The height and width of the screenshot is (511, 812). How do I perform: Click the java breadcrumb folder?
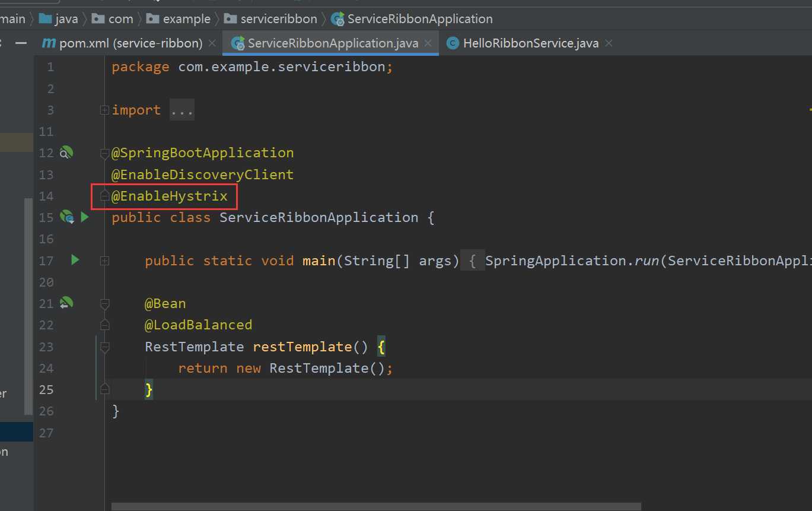click(58, 19)
